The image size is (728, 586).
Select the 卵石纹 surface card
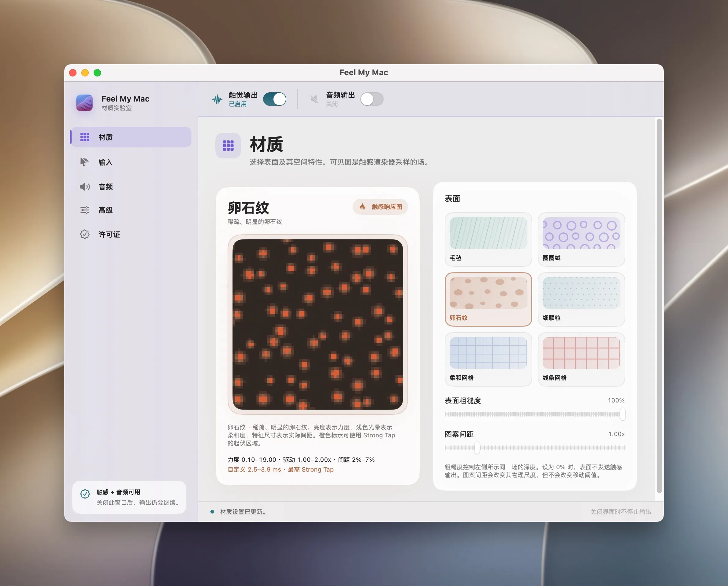click(488, 299)
